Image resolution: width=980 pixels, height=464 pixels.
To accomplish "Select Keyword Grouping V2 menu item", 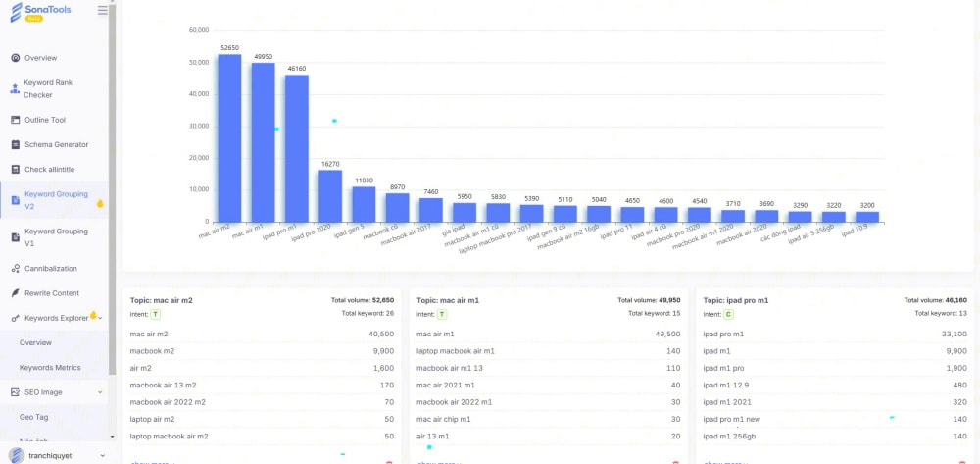I will click(56, 200).
